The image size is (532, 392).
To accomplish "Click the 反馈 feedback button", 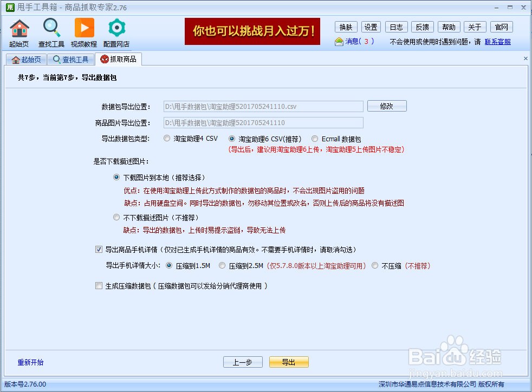I will click(x=423, y=27).
